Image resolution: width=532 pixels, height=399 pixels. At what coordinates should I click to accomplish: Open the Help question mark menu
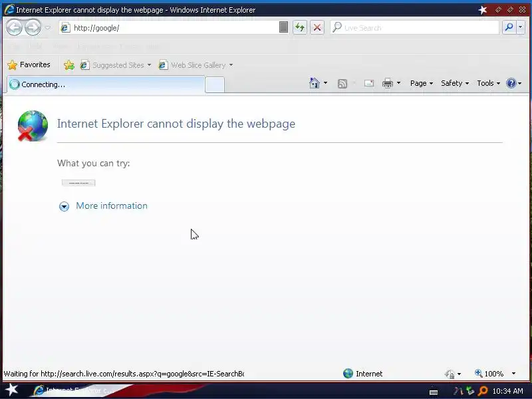[x=513, y=83]
